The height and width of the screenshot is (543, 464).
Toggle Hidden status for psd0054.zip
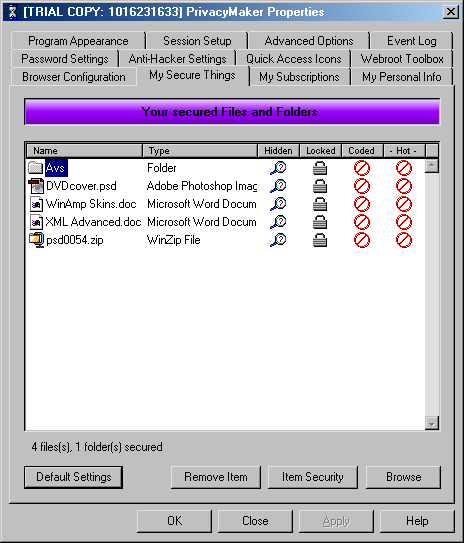click(x=278, y=240)
